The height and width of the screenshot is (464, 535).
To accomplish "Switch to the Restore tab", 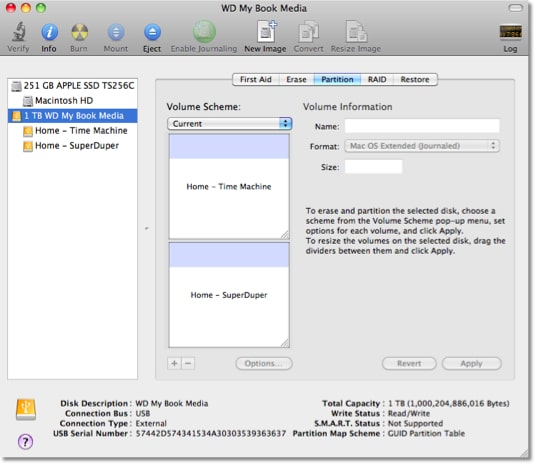I will pos(415,79).
